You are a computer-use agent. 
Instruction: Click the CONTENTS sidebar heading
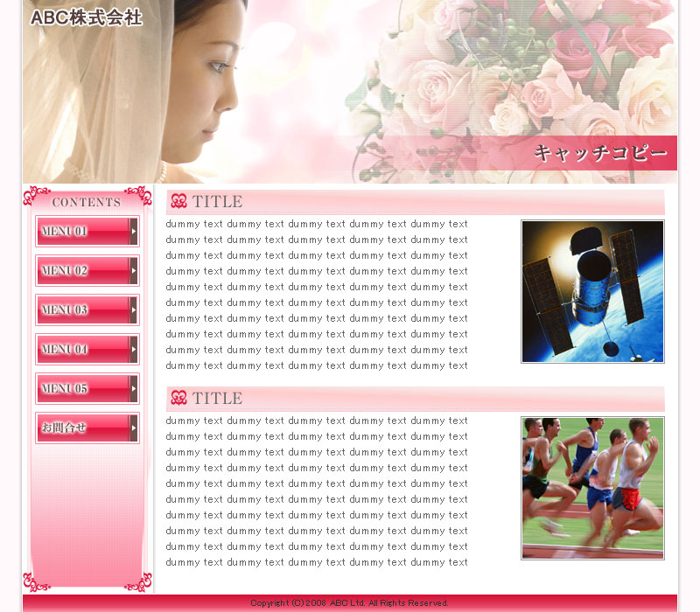[x=87, y=202]
